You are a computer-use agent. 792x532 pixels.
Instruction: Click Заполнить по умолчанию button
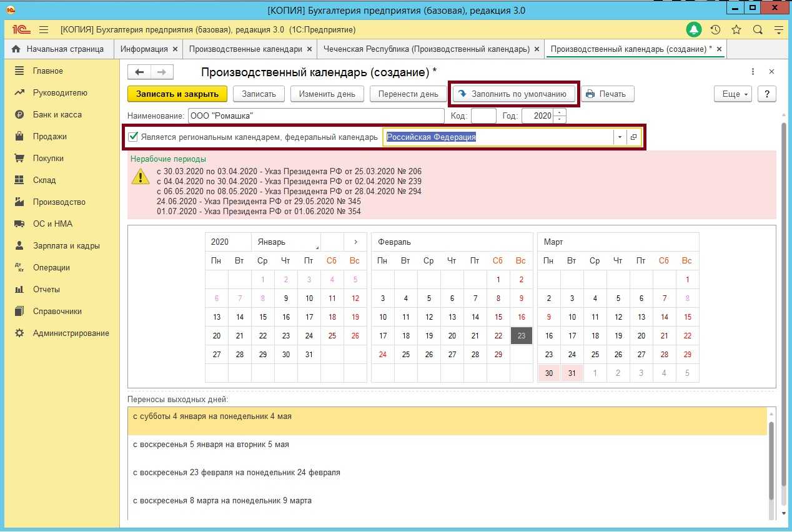click(x=513, y=94)
